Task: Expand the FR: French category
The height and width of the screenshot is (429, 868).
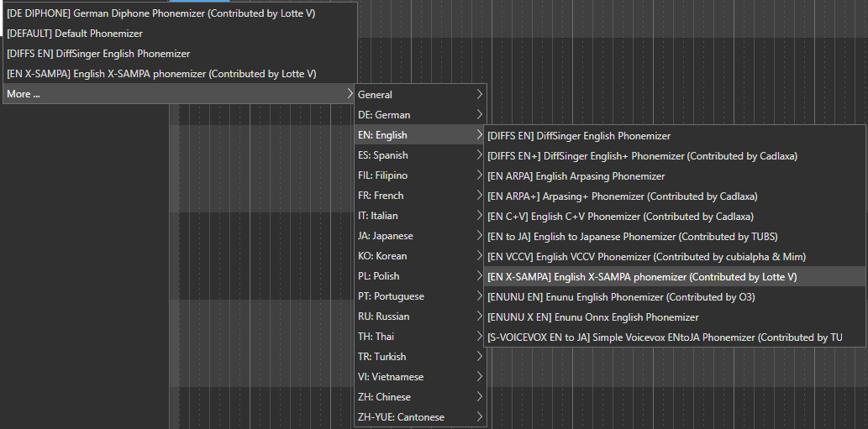Action: click(x=420, y=196)
